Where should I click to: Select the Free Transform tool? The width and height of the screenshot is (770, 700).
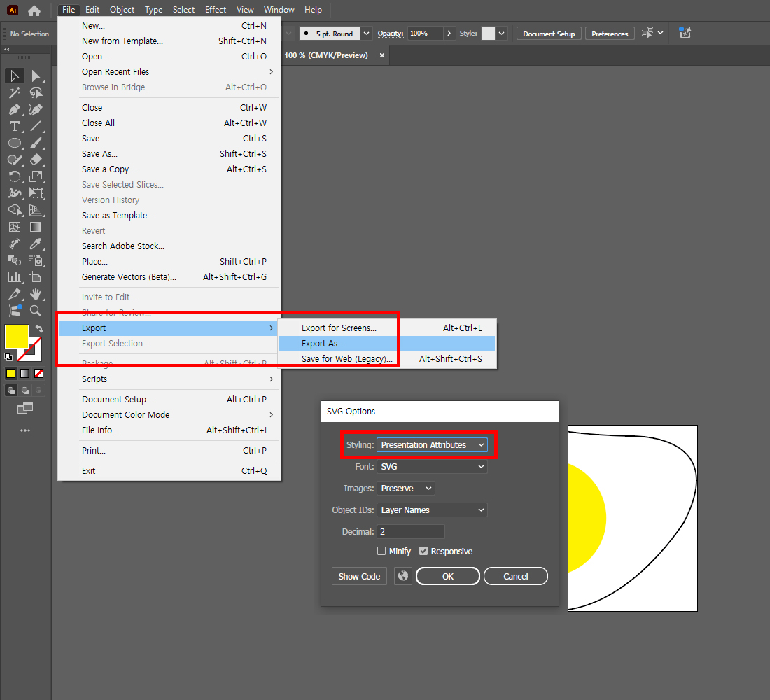(36, 193)
